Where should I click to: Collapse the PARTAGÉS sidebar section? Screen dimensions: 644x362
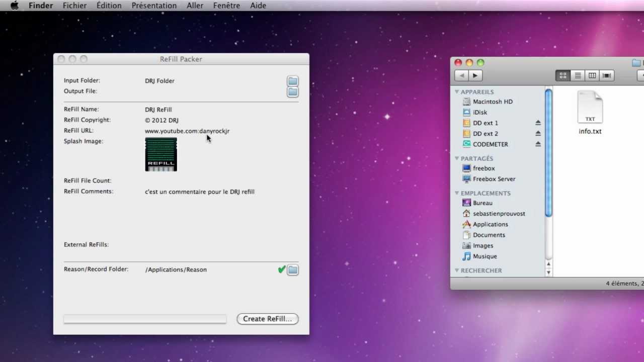click(457, 158)
